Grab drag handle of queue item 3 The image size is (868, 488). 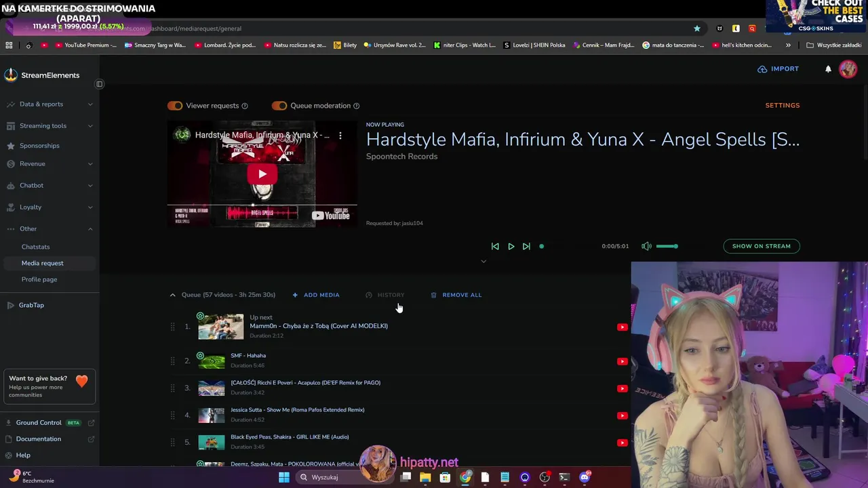172,388
